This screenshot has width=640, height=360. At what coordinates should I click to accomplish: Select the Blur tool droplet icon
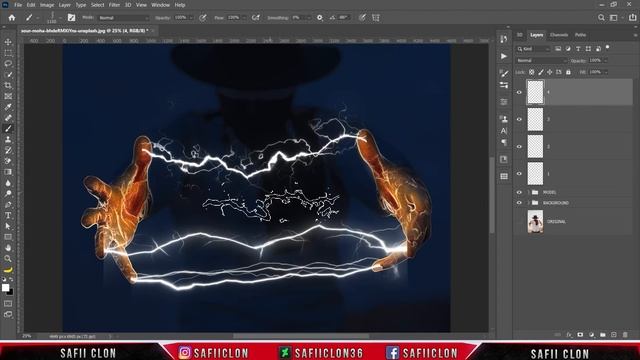point(8,183)
